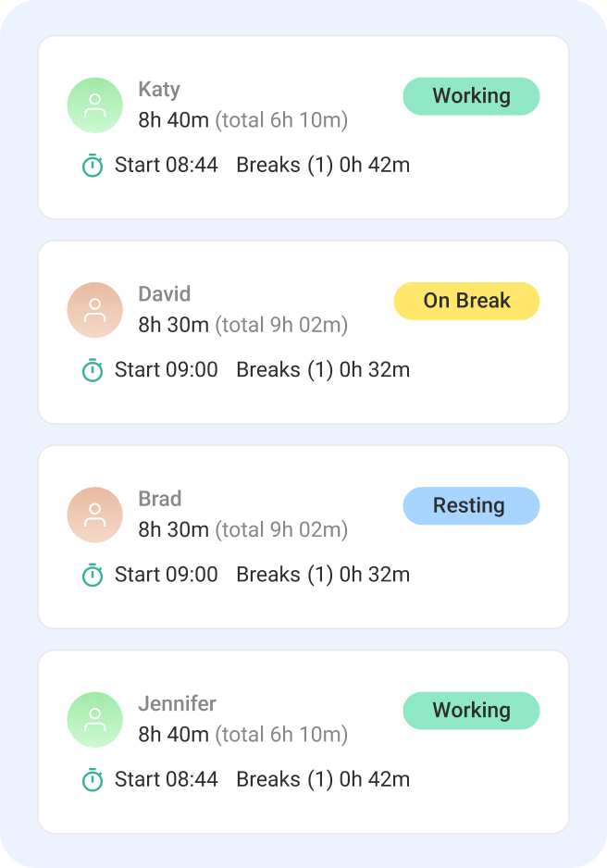Viewport: 607px width, 868px height.
Task: Click Brad's orange avatar icon
Action: [x=95, y=515]
